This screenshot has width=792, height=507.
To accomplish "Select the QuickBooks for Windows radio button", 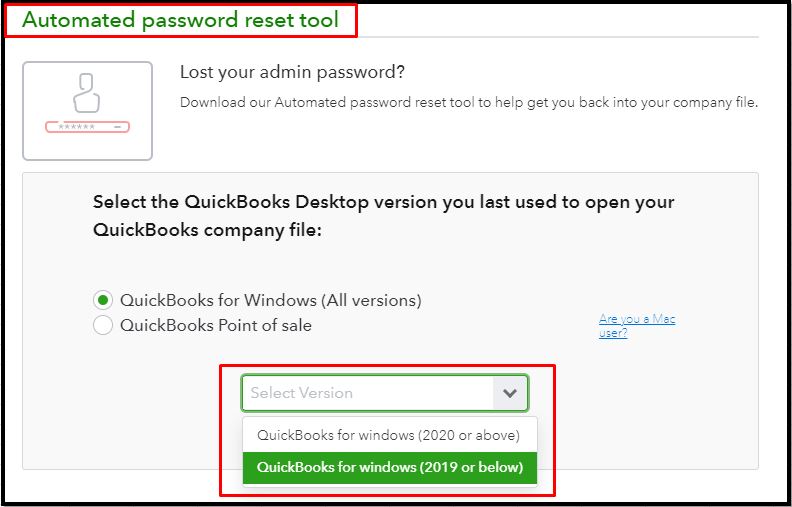I will [102, 300].
